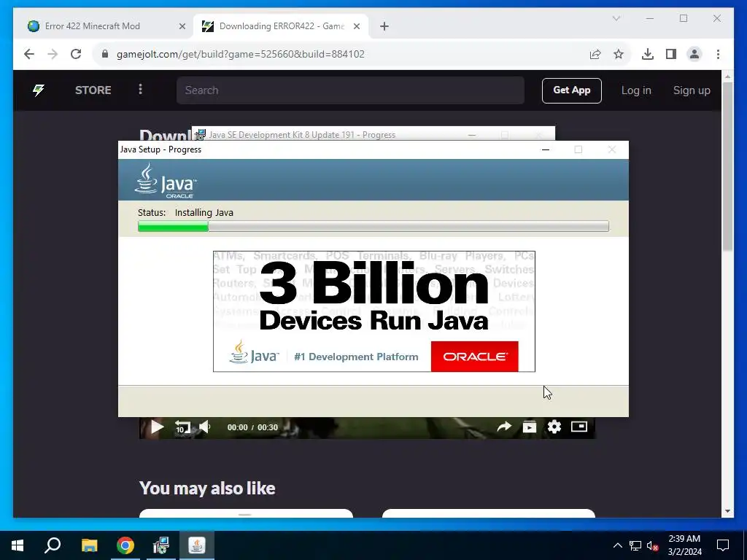
Task: Click the Game Jolt Search field
Action: (x=350, y=90)
